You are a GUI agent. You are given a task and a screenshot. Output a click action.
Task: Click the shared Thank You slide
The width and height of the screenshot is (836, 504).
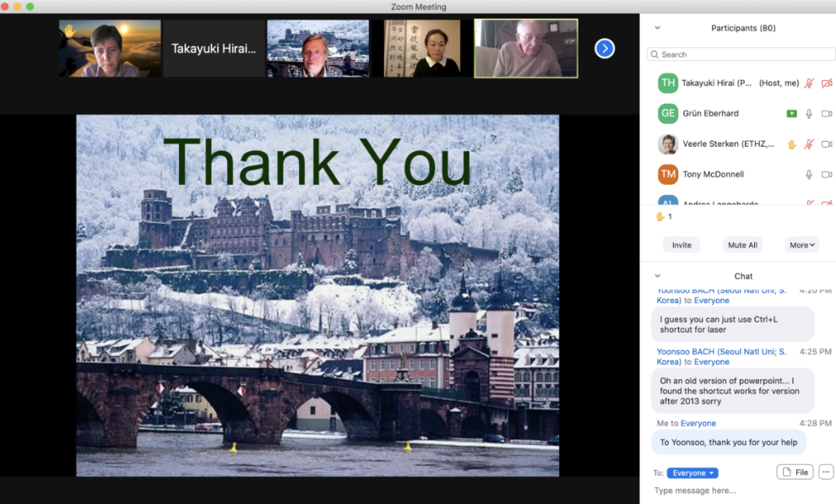tap(318, 295)
